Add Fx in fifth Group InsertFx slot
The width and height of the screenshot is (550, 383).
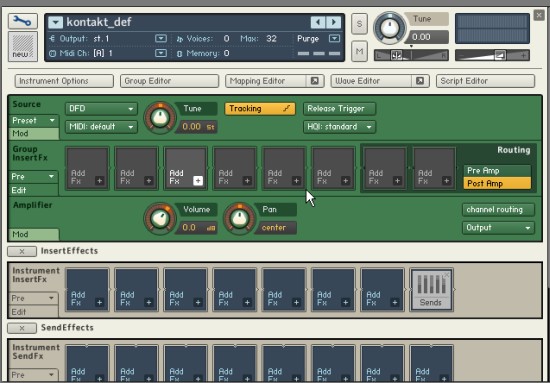pos(284,169)
